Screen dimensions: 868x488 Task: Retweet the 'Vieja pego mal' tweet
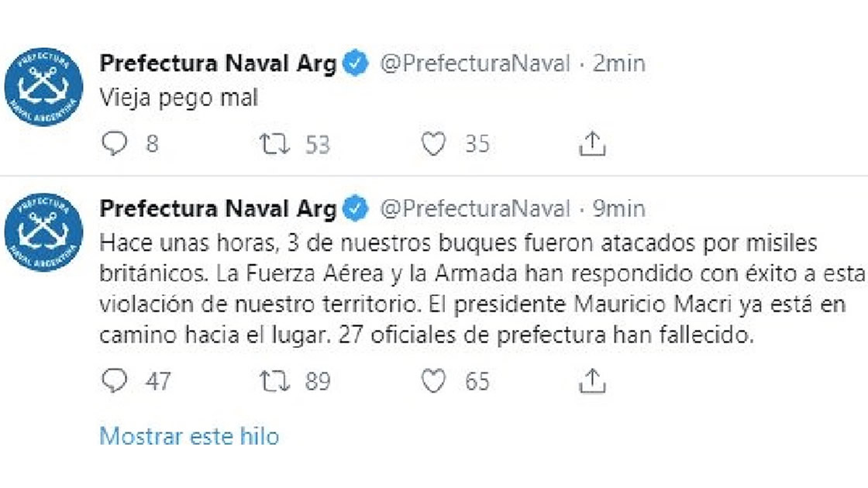click(275, 144)
